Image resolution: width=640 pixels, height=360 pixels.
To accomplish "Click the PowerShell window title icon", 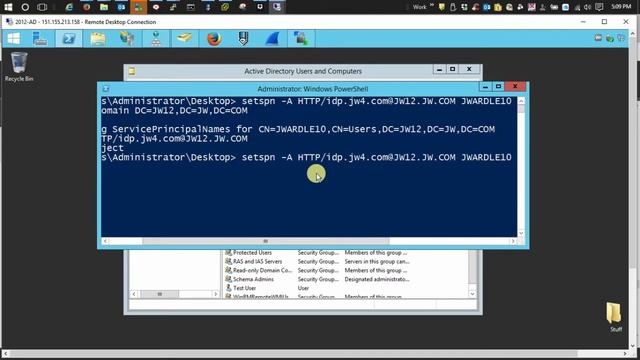I will click(106, 89).
